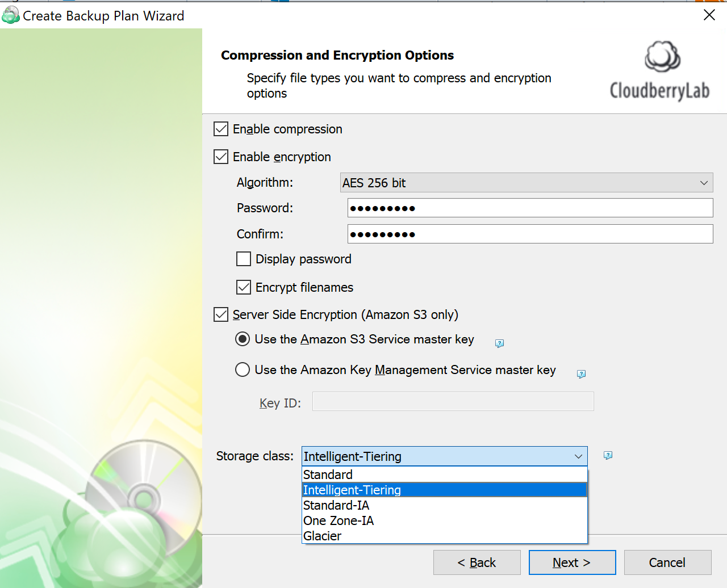The height and width of the screenshot is (588, 727).
Task: Toggle Server Side Encryption checkbox
Action: point(221,314)
